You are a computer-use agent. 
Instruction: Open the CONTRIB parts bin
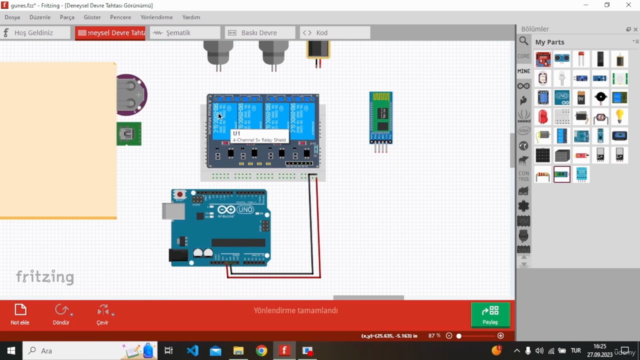click(x=524, y=176)
